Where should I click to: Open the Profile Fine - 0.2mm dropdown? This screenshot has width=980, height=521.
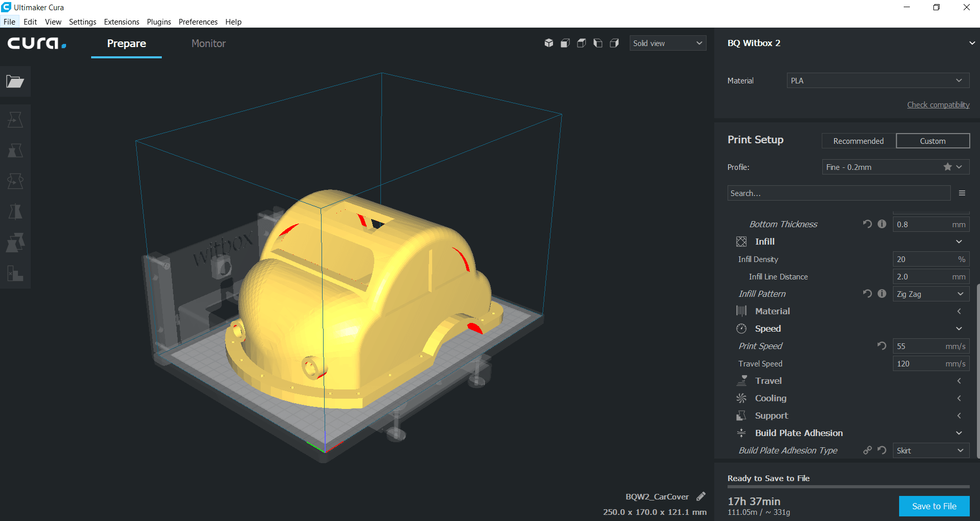click(x=896, y=167)
